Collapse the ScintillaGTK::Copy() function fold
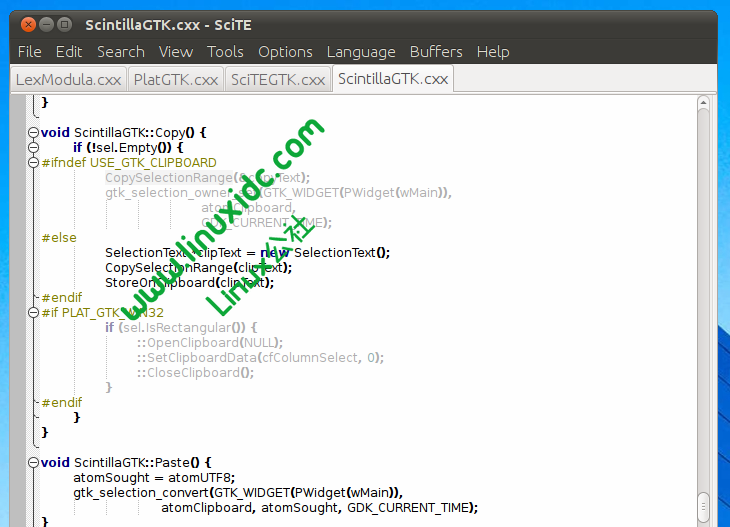730x527 pixels. 34,132
